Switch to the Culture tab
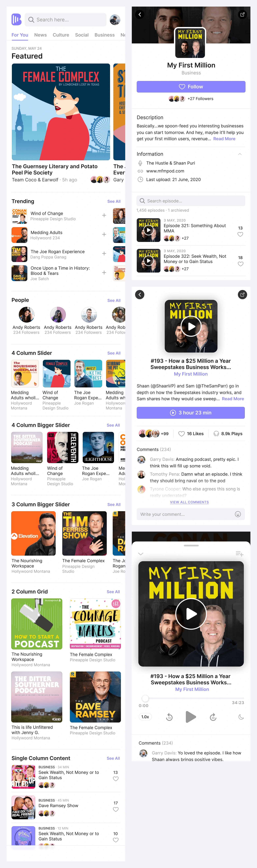This screenshot has width=257, height=868. (61, 35)
